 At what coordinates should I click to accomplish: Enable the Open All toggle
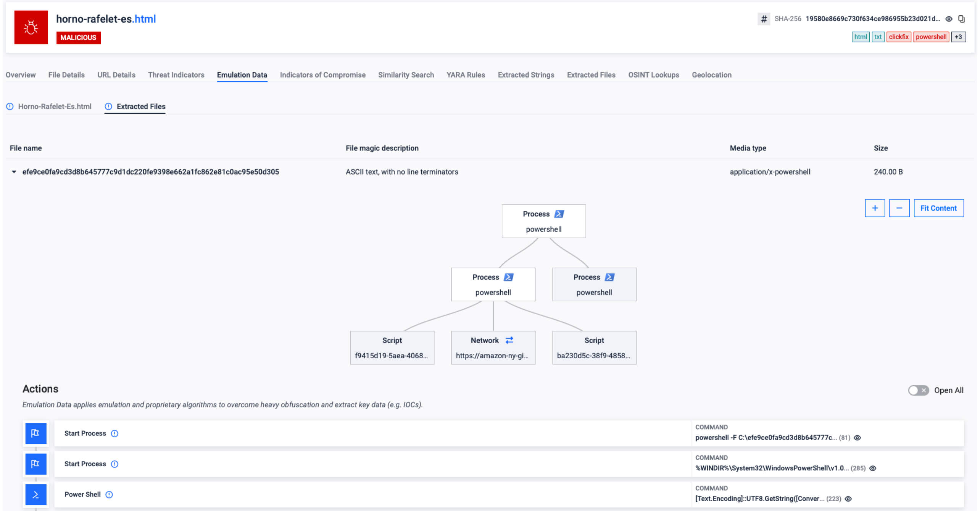[x=917, y=390]
